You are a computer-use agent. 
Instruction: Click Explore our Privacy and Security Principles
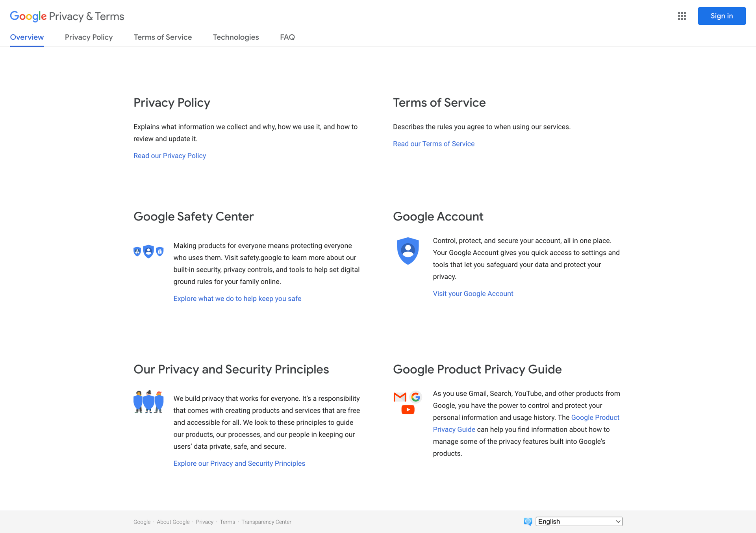coord(239,463)
